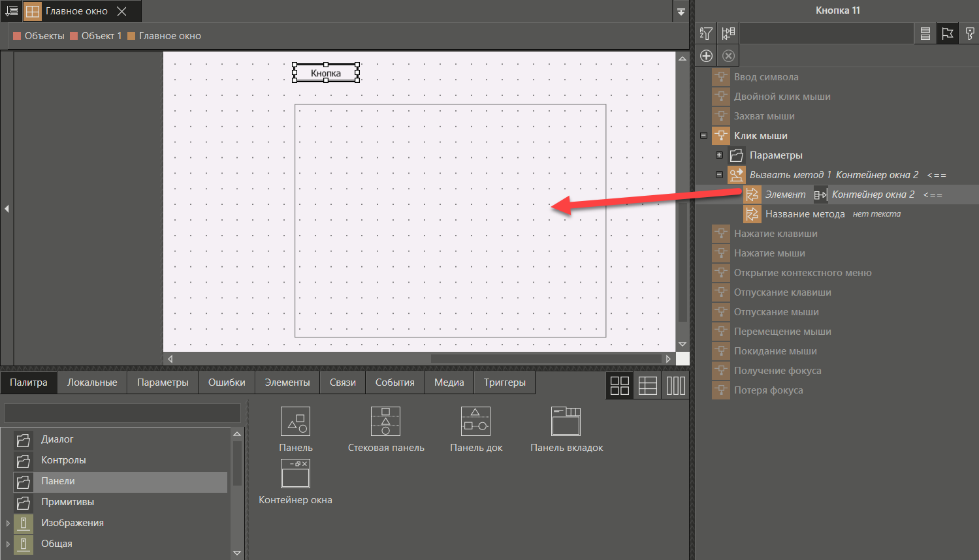This screenshot has height=560, width=979.
Task: Click the alphabetical sort filter icon
Action: tap(706, 33)
